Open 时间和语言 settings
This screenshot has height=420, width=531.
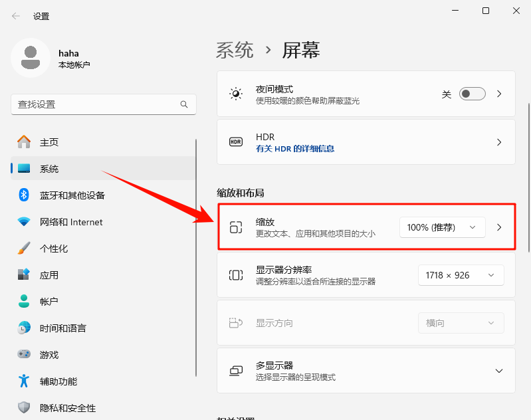coord(103,328)
